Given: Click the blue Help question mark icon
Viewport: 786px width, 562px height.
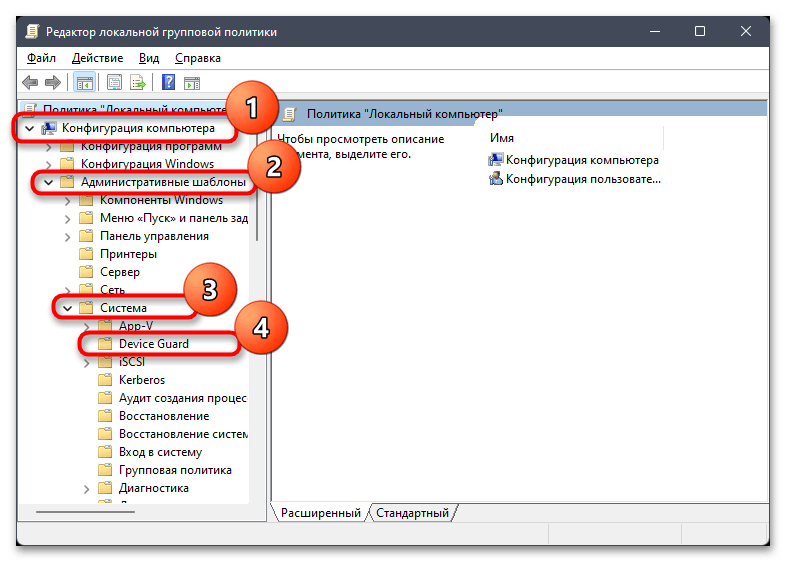Looking at the screenshot, I should [x=168, y=82].
